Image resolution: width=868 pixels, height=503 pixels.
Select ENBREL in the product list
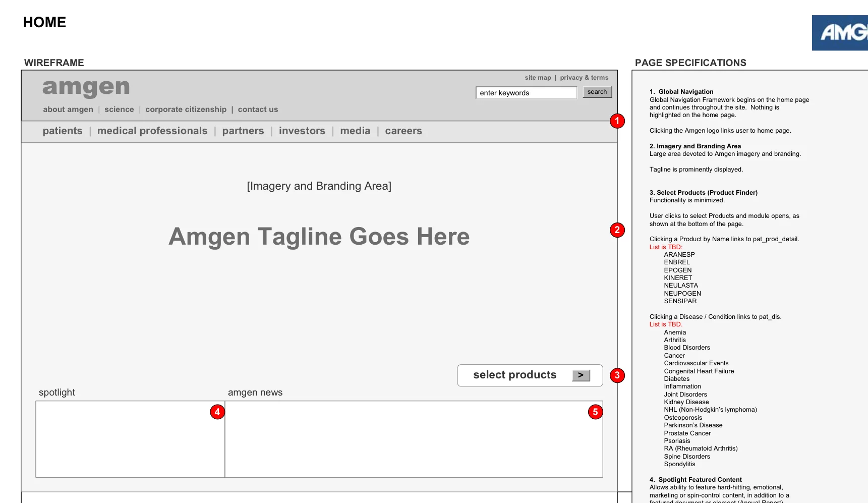[x=677, y=262]
